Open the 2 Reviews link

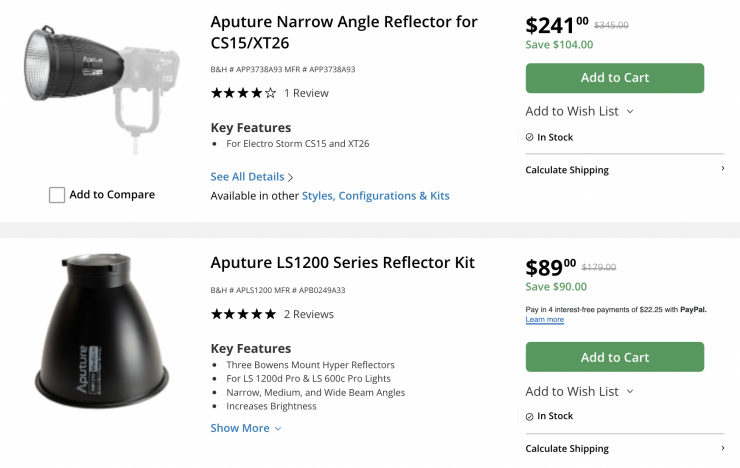(x=308, y=314)
